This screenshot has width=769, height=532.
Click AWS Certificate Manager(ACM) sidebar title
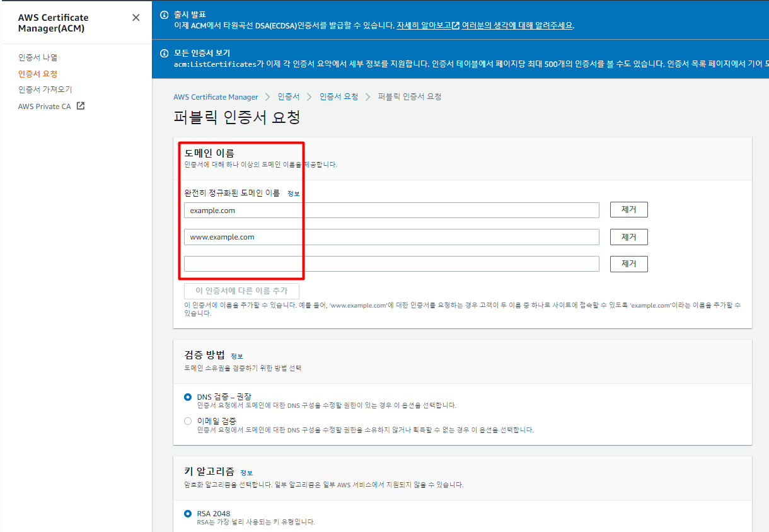click(x=54, y=23)
